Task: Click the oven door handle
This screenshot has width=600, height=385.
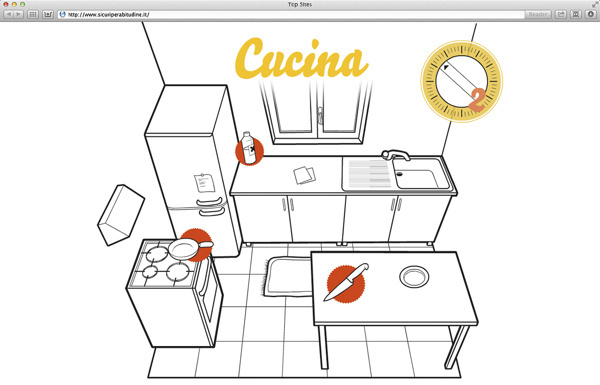Action: coord(205,277)
